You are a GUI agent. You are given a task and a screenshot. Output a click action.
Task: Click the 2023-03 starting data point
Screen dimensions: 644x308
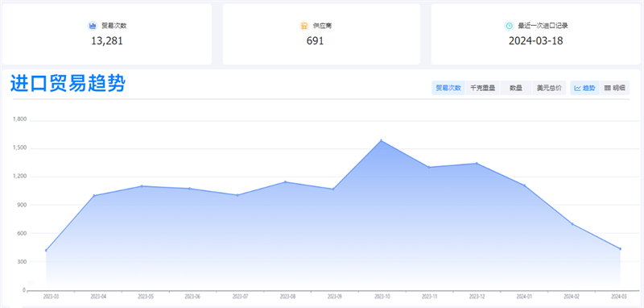pyautogui.click(x=46, y=250)
